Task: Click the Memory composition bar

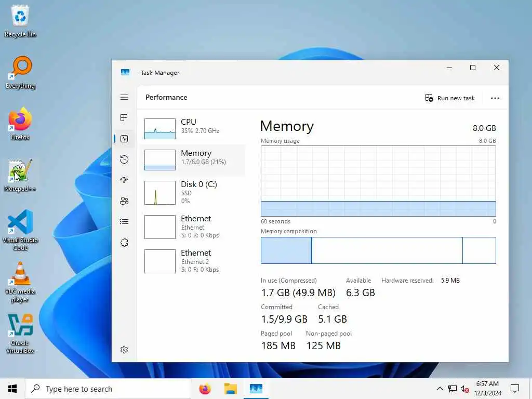Action: [x=378, y=250]
